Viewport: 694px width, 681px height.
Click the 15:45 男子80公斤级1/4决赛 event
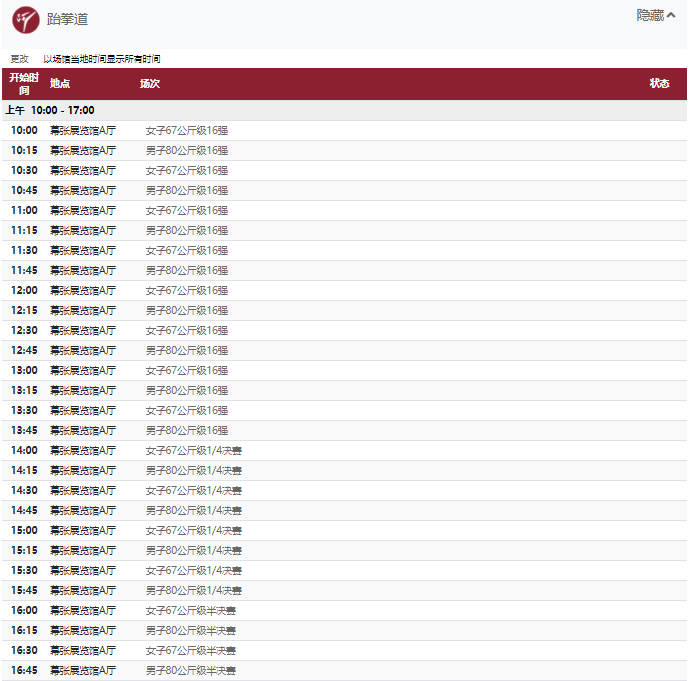(x=194, y=590)
